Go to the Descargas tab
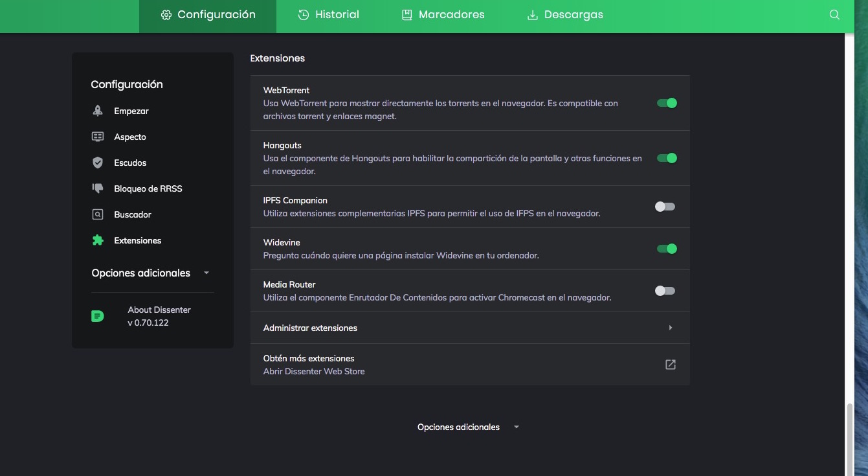Screen dimensions: 868x476 [565, 15]
